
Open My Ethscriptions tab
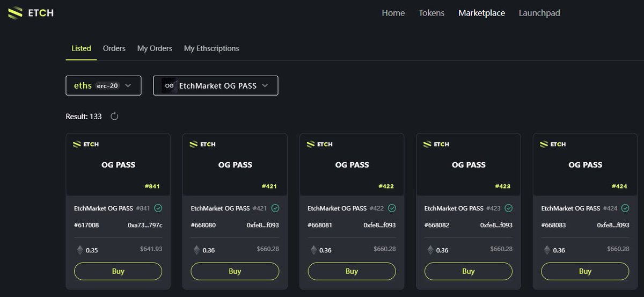tap(211, 48)
